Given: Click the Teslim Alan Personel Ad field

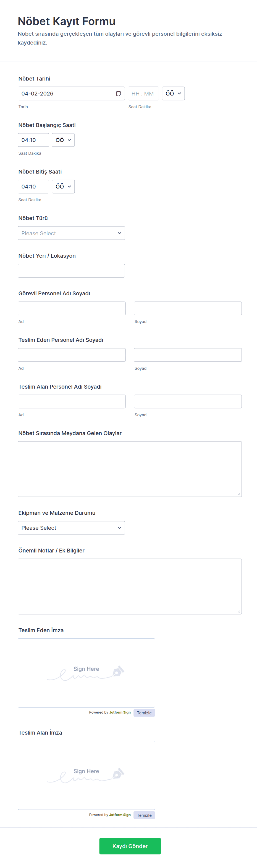Looking at the screenshot, I should [71, 401].
